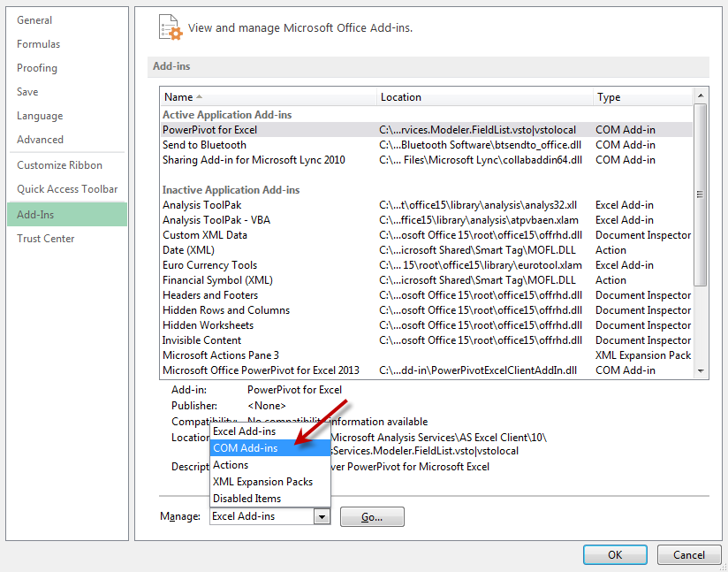Open Quick Access Toolbar settings

tap(67, 189)
